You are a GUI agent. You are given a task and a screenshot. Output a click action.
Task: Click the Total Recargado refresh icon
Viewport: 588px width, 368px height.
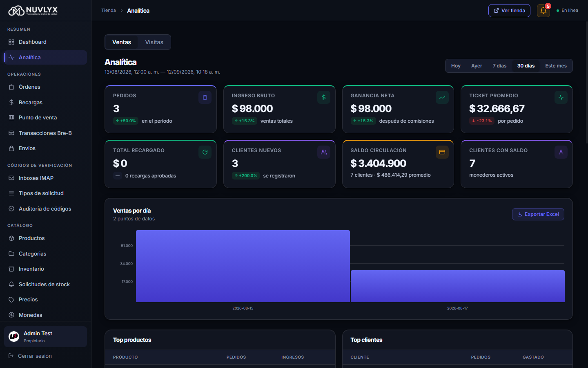click(205, 152)
